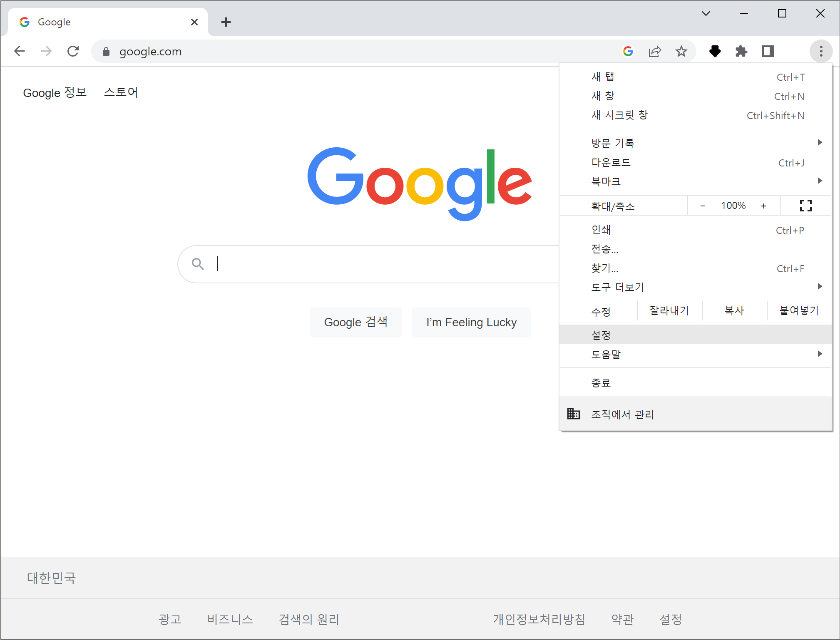Open the 약관 footer link
Viewport: 840px width, 640px height.
click(622, 619)
